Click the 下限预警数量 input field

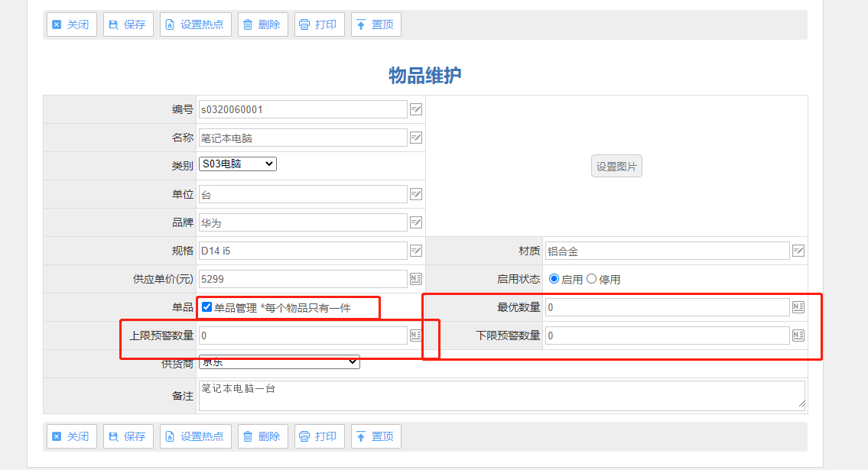tap(667, 335)
